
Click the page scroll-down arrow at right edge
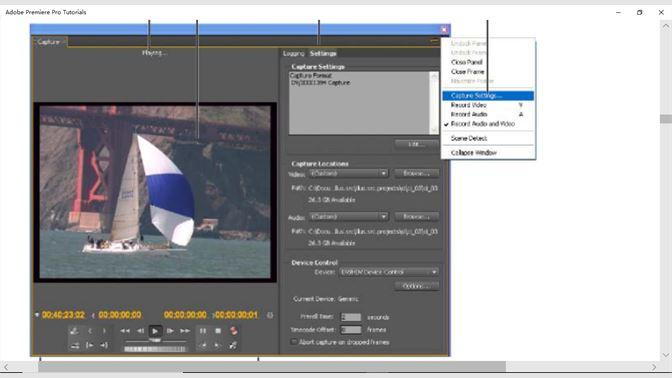666,355
